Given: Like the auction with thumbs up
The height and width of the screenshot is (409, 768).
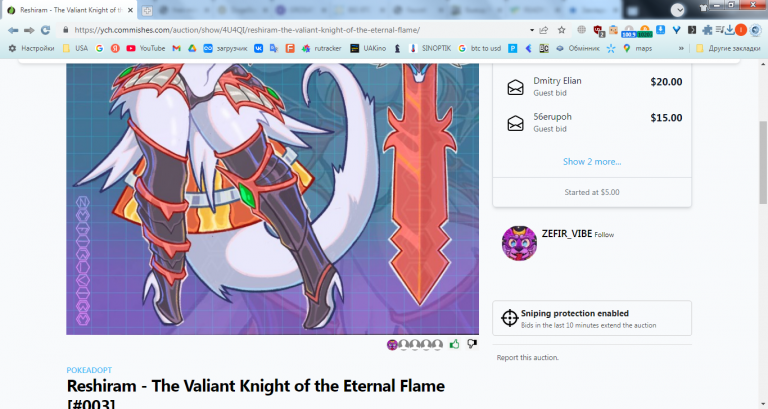Looking at the screenshot, I should click(x=455, y=344).
